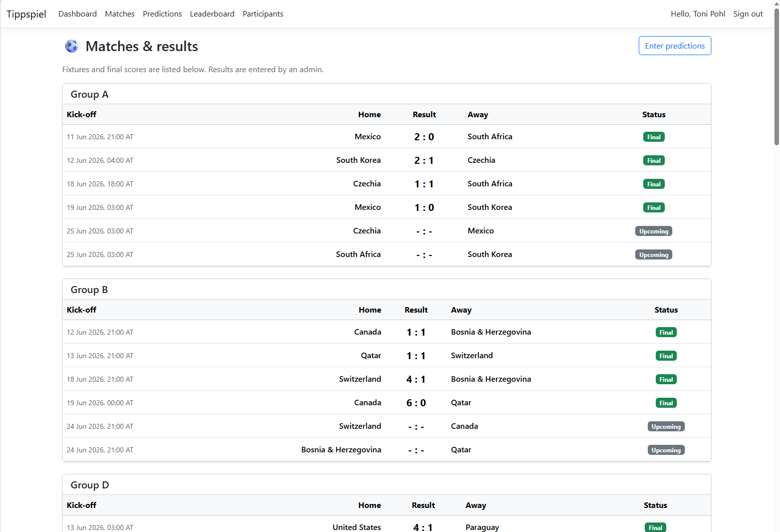Click Upcoming badge for Bosnia & Herzegovina vs Qatar
Image resolution: width=780 pixels, height=532 pixels.
(666, 450)
